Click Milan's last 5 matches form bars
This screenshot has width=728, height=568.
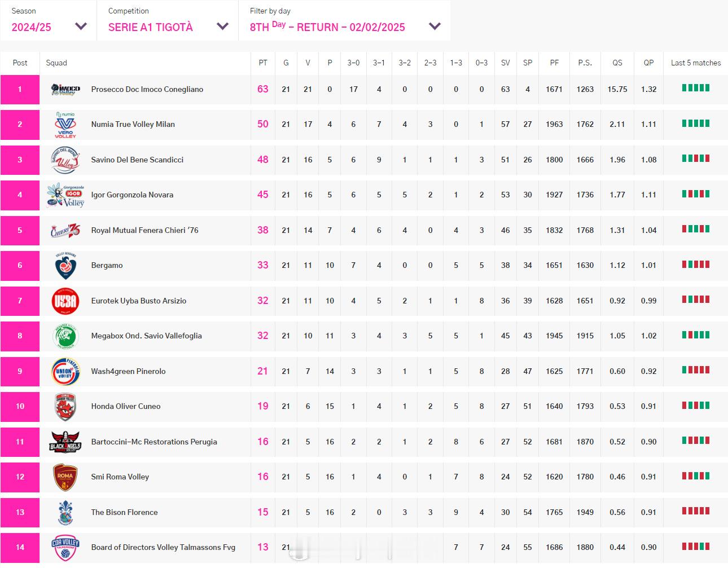point(696,123)
